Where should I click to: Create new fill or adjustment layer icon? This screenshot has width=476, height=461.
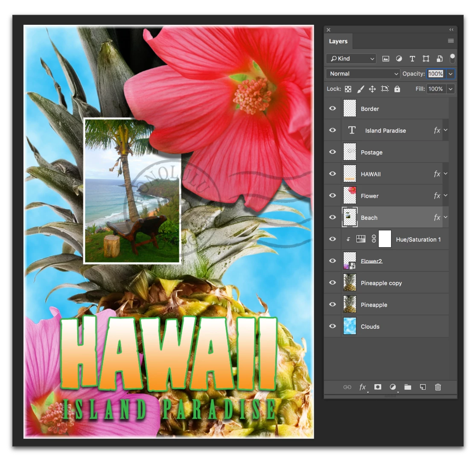[393, 387]
